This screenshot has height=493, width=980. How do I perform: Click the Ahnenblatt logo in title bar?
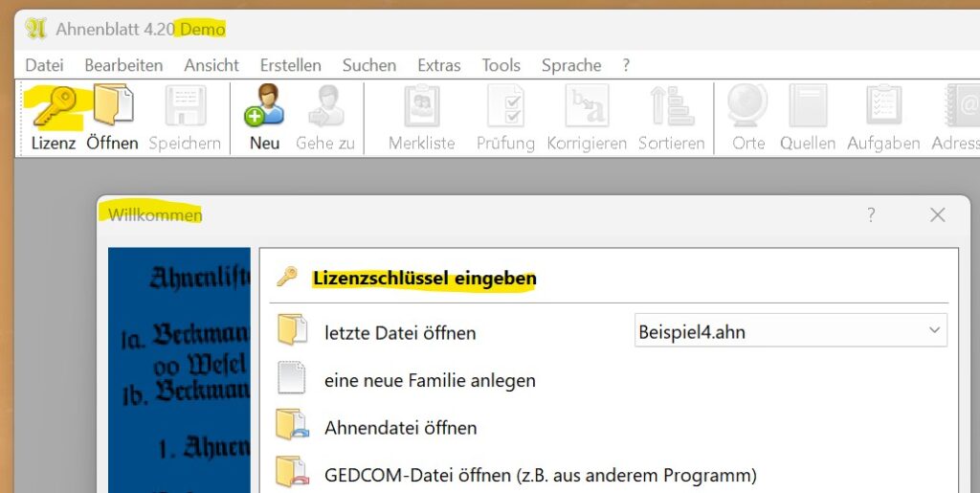[35, 29]
